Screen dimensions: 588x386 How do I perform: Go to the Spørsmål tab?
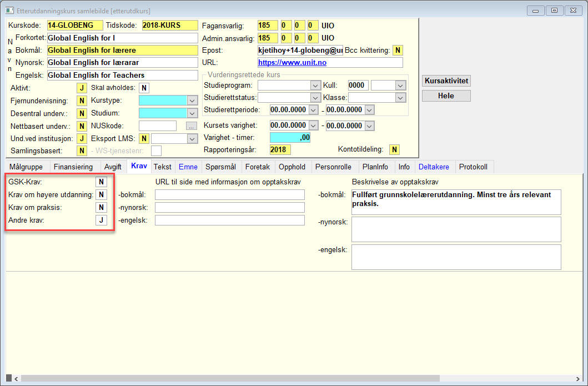221,167
